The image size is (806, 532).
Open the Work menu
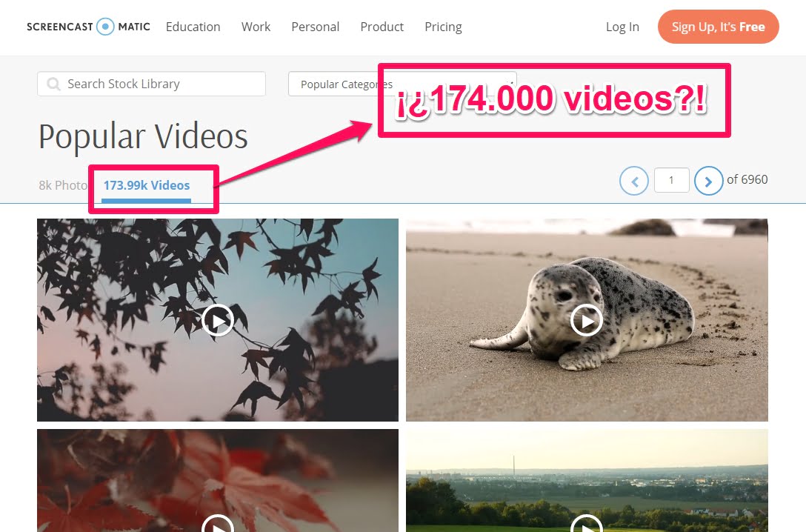(x=256, y=27)
